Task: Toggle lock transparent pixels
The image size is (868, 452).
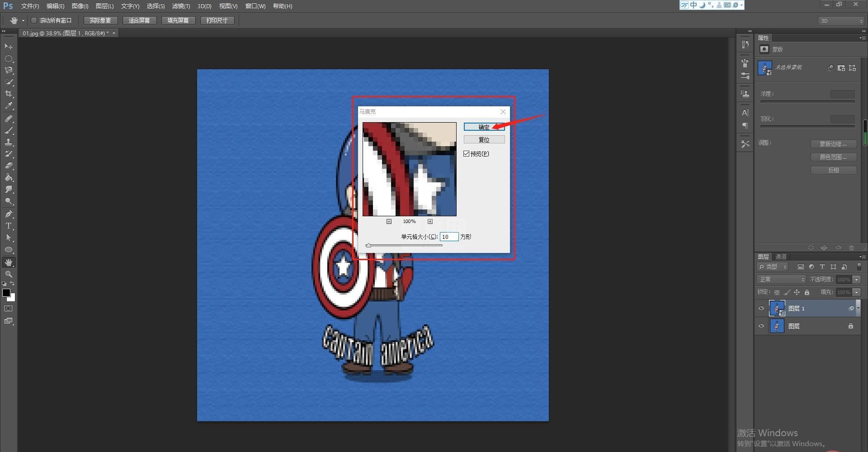Action: [x=777, y=292]
